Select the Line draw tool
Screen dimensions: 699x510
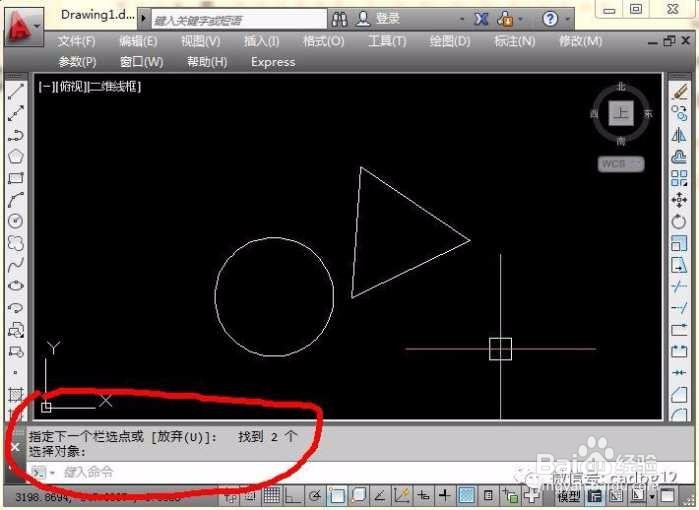[x=16, y=92]
